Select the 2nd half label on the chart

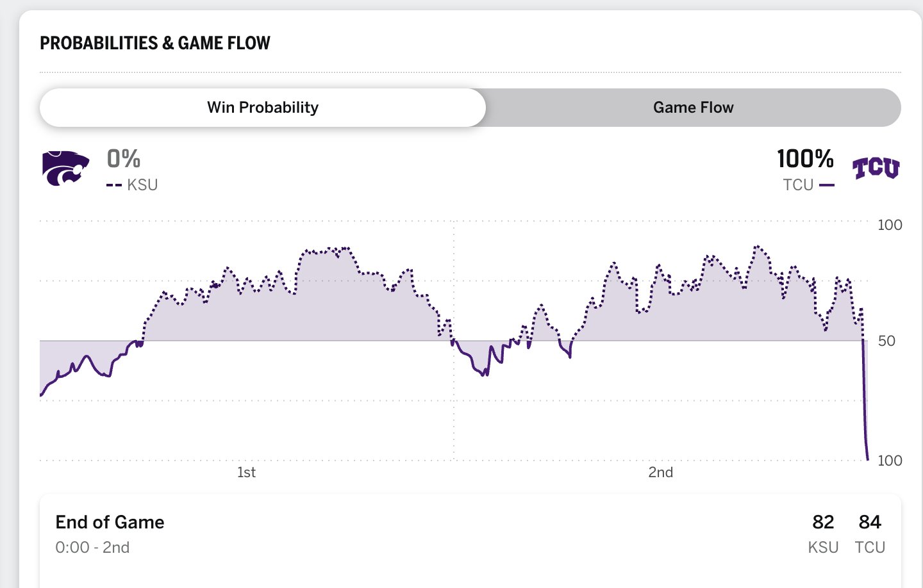(x=660, y=473)
